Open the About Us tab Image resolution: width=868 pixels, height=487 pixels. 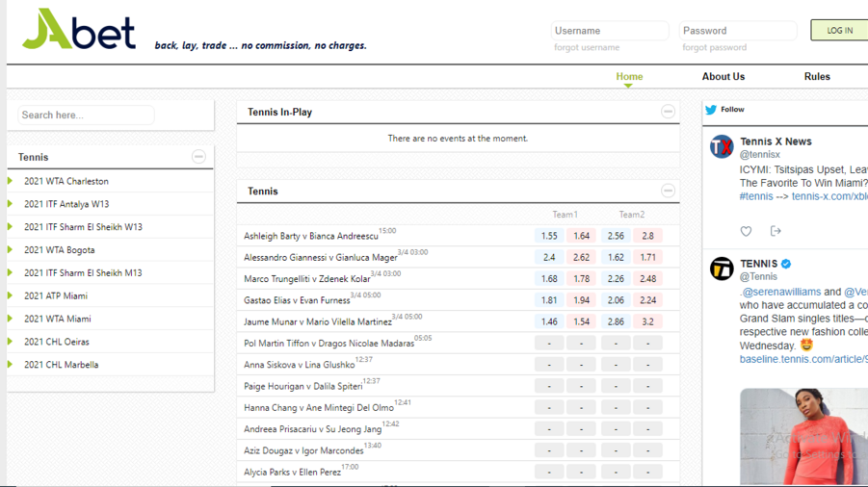723,77
